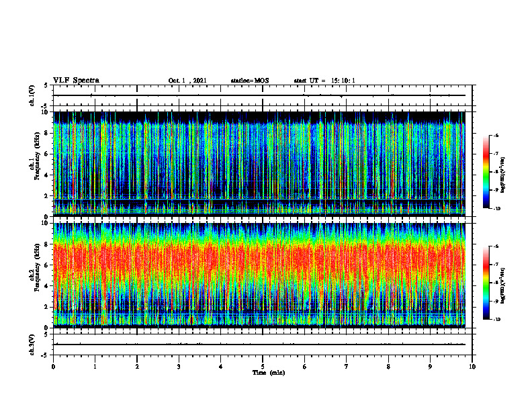Screen dimensions: 532x411
Task: Click time axis tick label "7"
Action: click(x=347, y=367)
